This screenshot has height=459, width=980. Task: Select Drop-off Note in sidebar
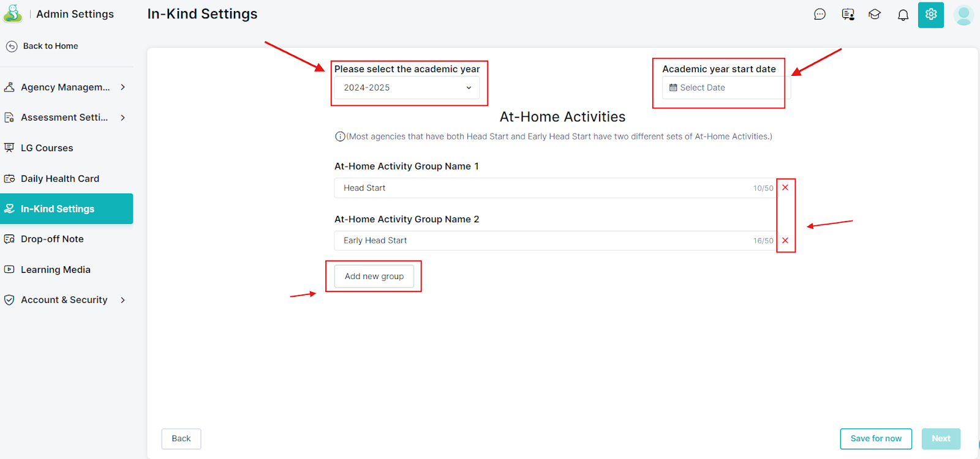52,239
